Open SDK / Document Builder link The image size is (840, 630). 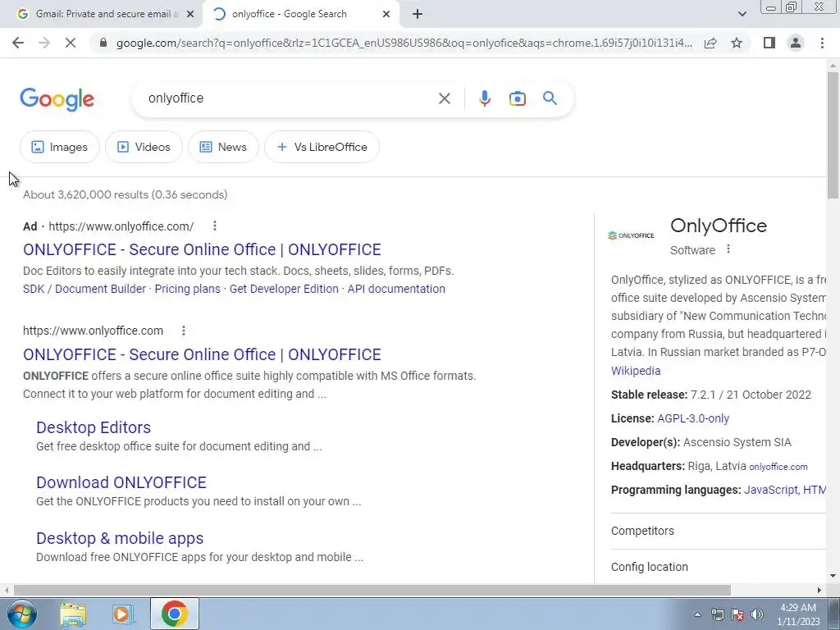[84, 289]
